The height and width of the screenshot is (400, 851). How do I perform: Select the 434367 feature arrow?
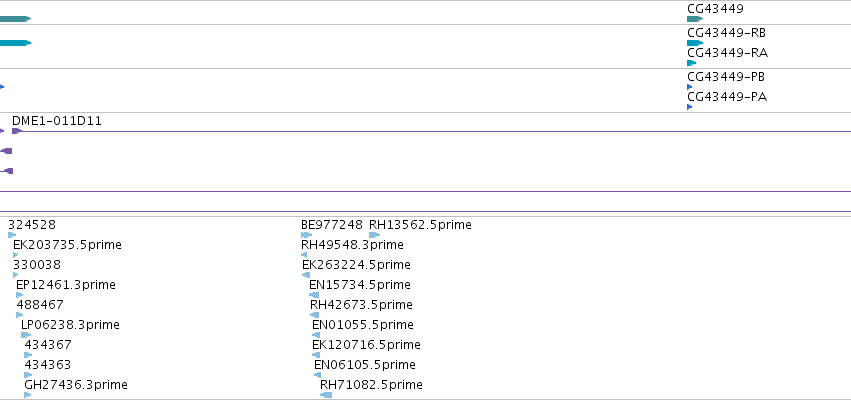click(28, 355)
